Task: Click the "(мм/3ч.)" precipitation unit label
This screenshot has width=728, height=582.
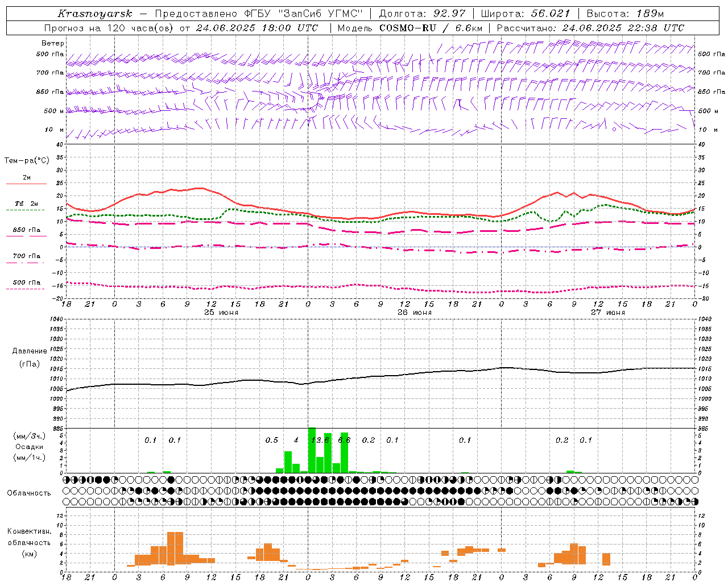Action: click(x=29, y=436)
